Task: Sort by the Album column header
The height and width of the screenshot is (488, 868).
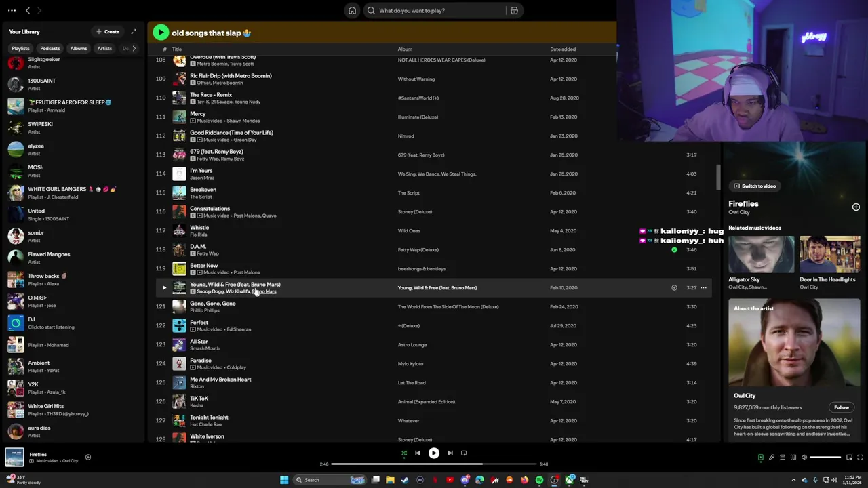Action: [405, 49]
